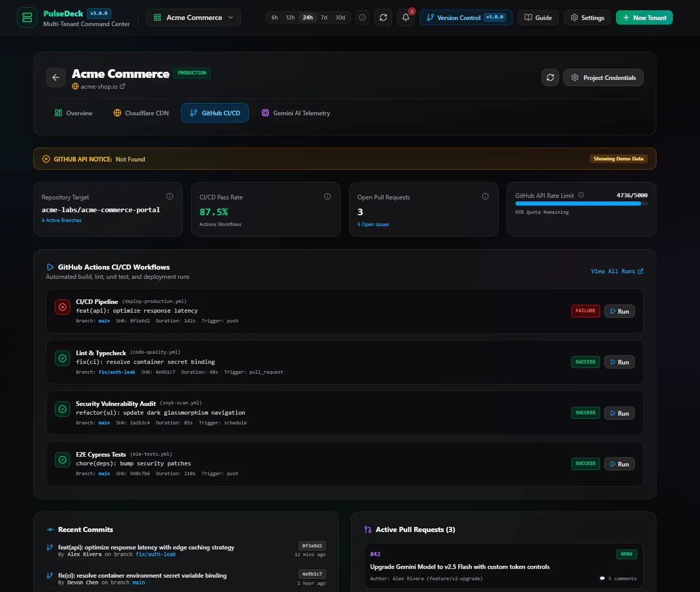Go back with the arrow button
This screenshot has width=700, height=592.
point(56,77)
